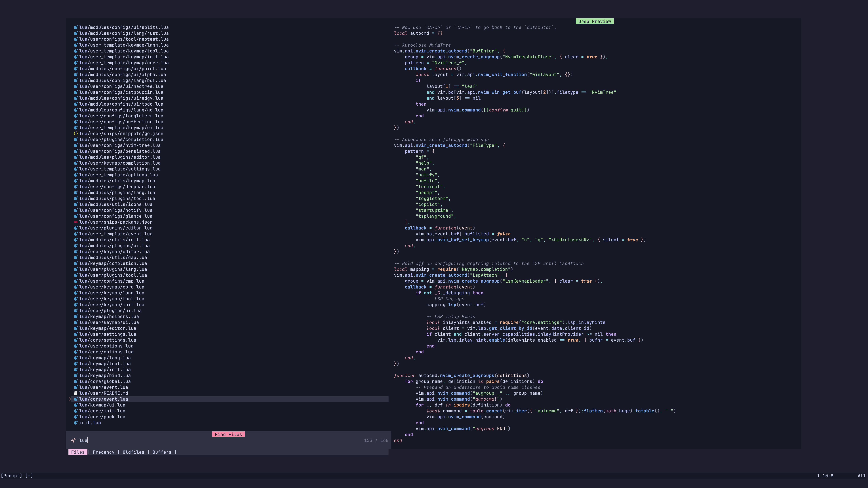Click the Grep Preview title label
This screenshot has width=868, height=488.
[594, 22]
